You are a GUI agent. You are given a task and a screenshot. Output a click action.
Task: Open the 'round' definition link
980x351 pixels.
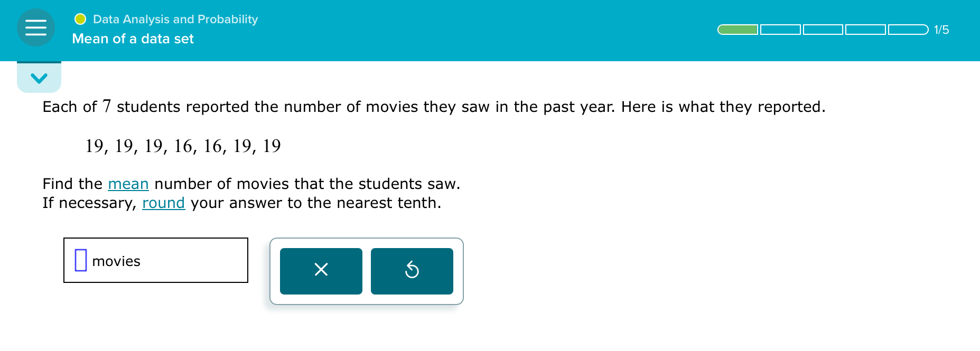[164, 203]
